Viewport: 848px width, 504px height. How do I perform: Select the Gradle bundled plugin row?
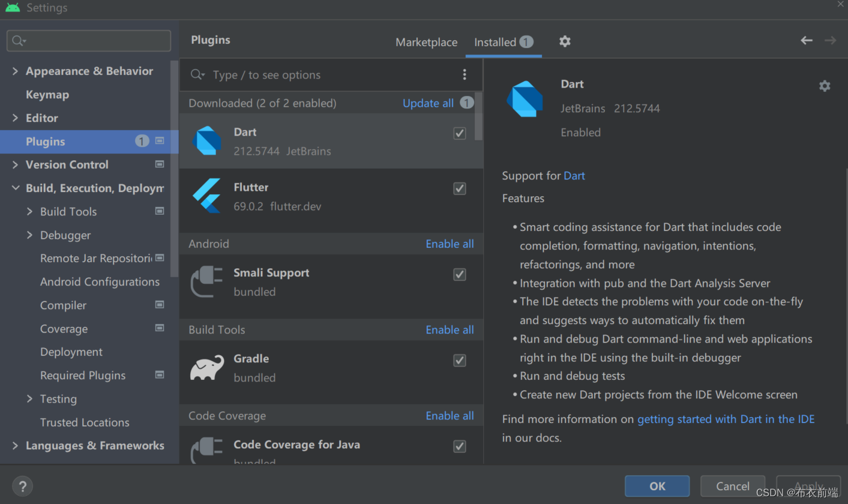pos(331,368)
